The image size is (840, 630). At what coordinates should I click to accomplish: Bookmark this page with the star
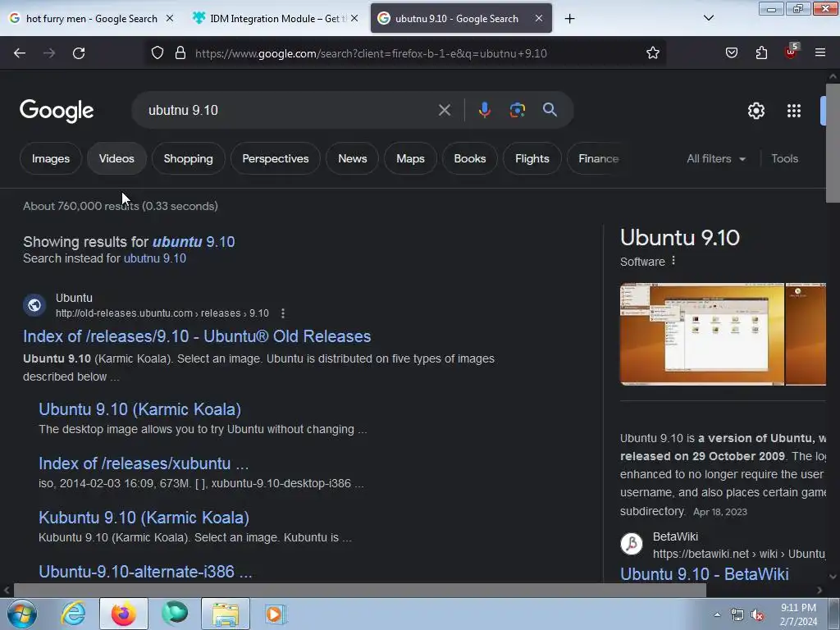[652, 53]
